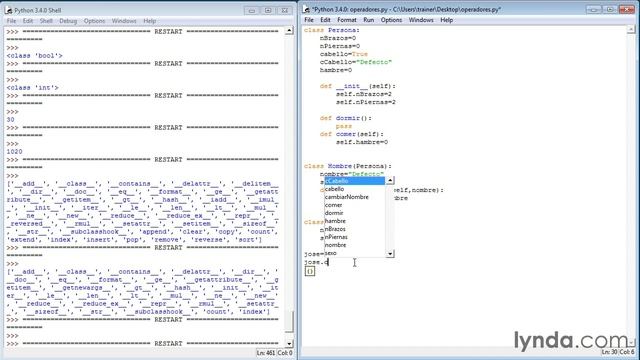Open Debug menu in Python Shell window
The image size is (640, 360).
coord(68,21)
